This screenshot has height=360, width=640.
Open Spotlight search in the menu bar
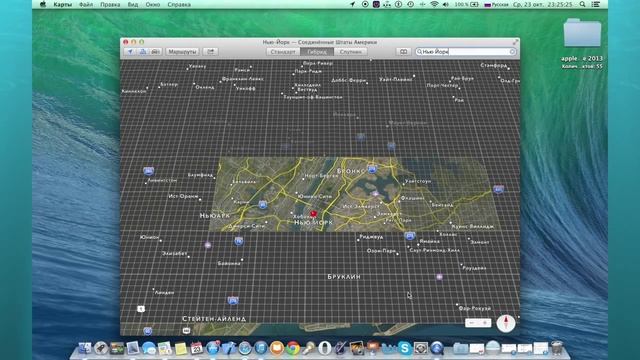[x=582, y=4]
